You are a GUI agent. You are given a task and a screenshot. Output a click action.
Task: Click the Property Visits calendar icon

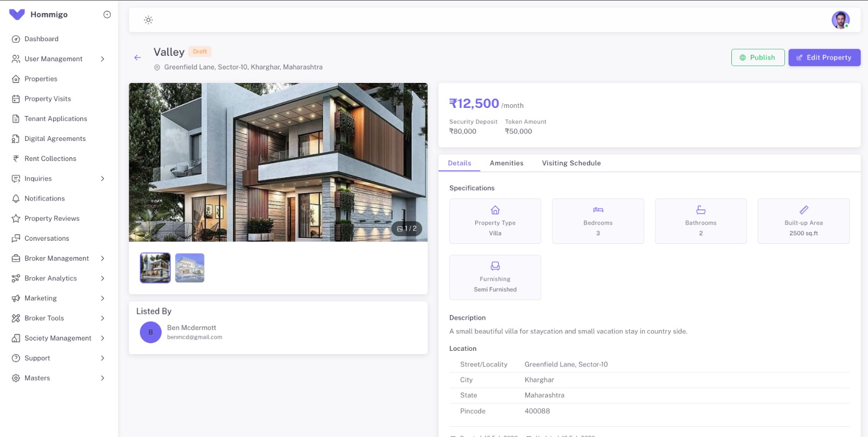pyautogui.click(x=16, y=99)
